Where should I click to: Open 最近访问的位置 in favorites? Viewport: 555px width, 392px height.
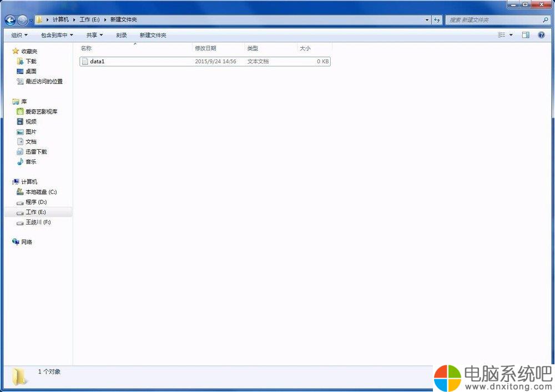[44, 82]
